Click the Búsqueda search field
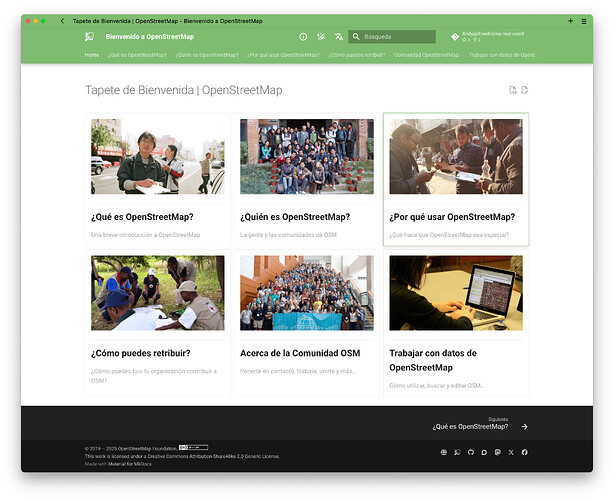The height and width of the screenshot is (500, 614). (392, 37)
